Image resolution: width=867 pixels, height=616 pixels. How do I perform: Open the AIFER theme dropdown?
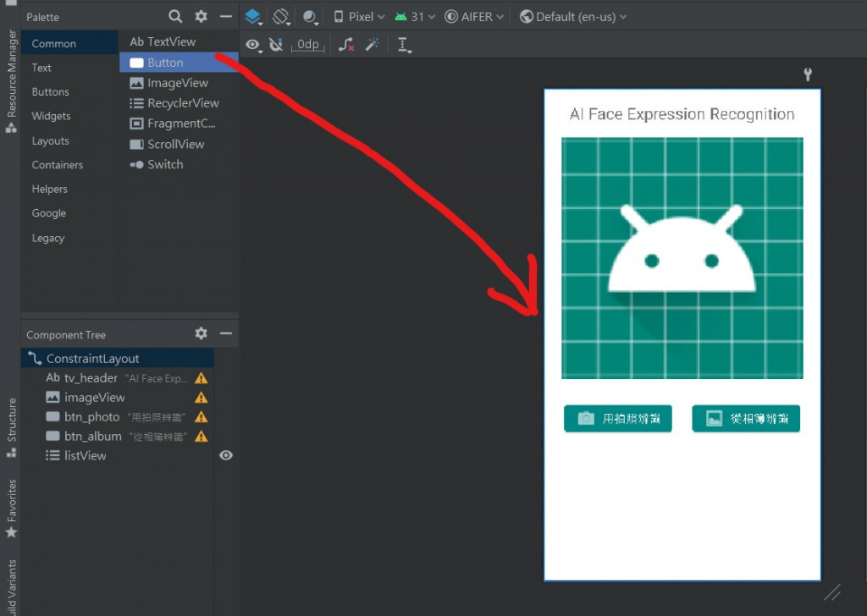[x=474, y=17]
